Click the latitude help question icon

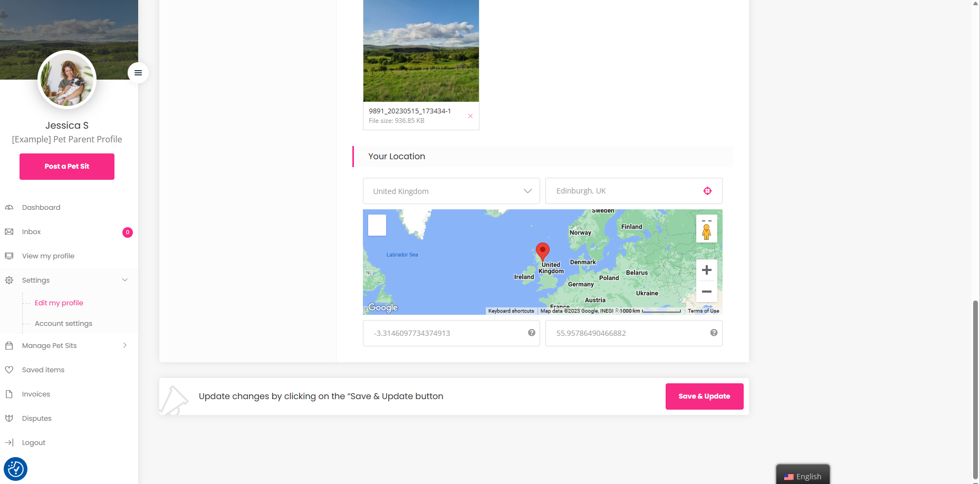coord(714,333)
